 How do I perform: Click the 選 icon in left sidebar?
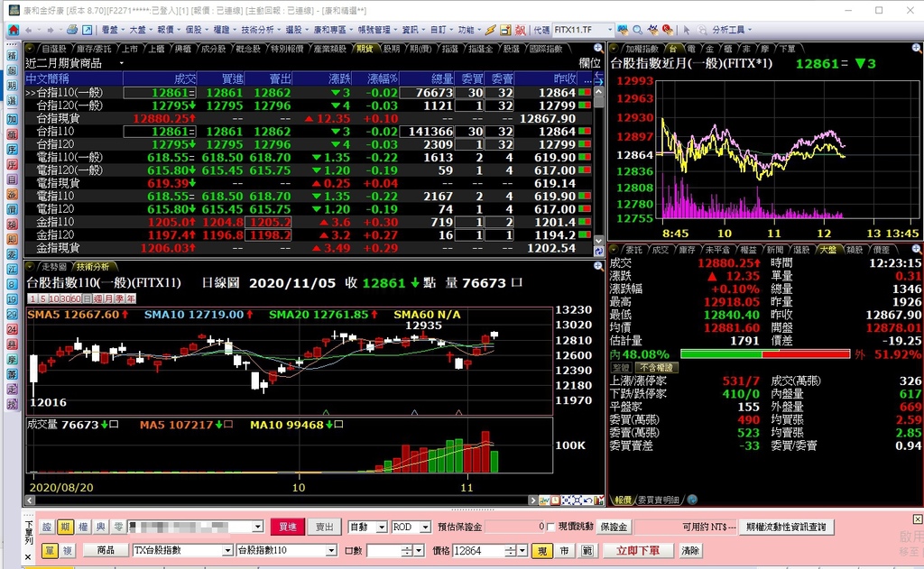click(12, 101)
